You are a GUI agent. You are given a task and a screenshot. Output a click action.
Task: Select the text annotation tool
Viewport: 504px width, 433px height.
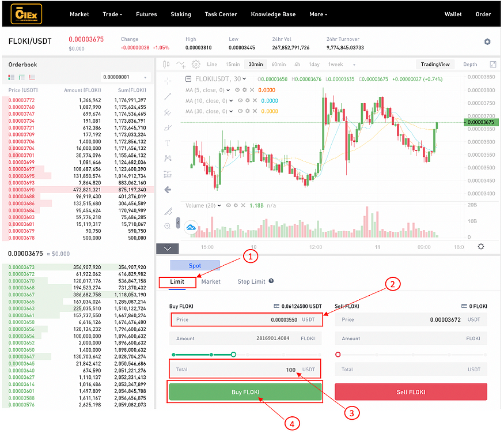[x=168, y=143]
